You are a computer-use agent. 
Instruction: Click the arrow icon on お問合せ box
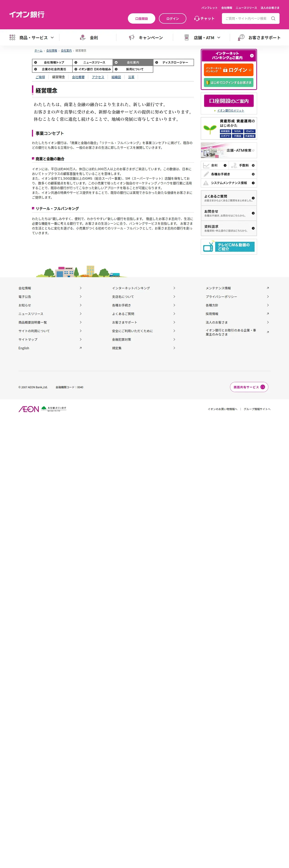point(253,213)
